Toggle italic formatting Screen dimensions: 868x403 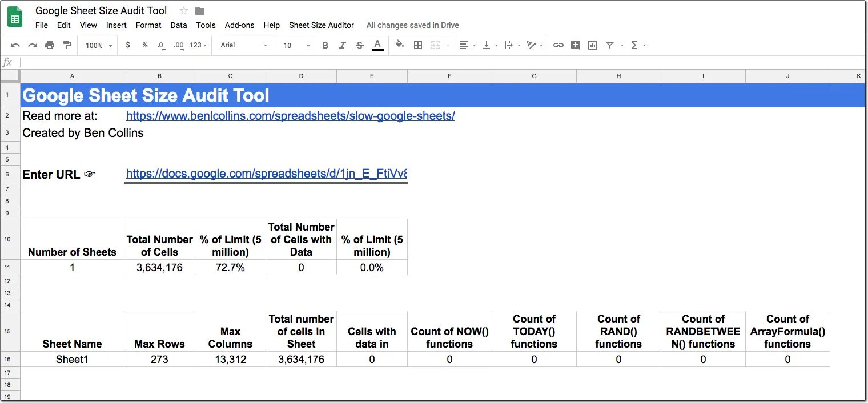click(342, 45)
